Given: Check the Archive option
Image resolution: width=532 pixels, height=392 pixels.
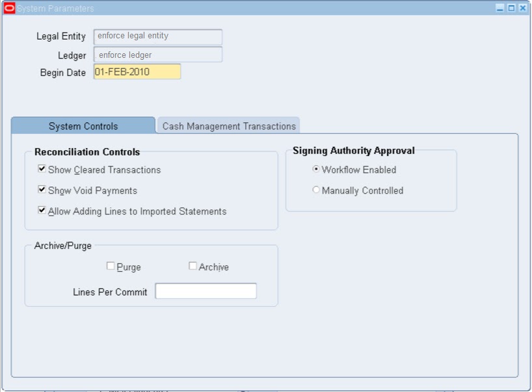Looking at the screenshot, I should click(192, 265).
